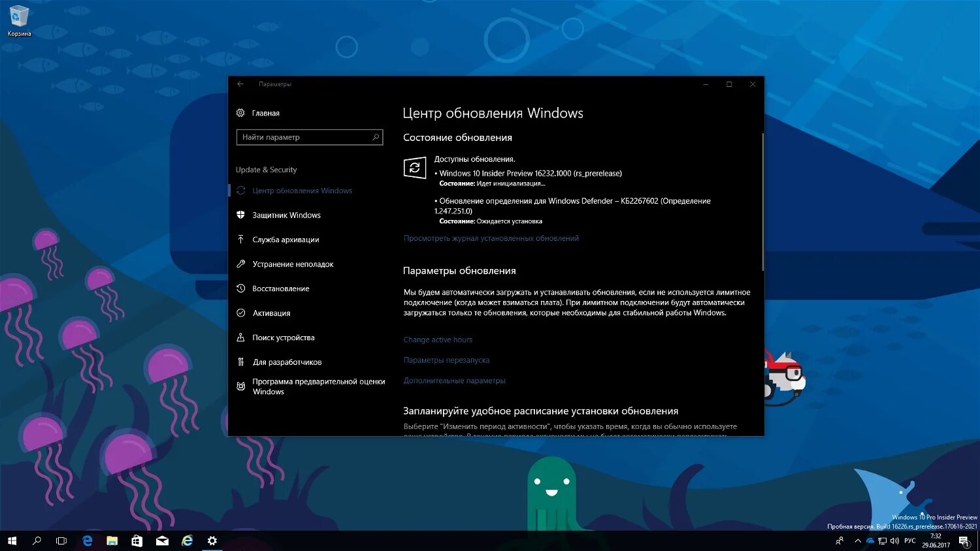Click the OneDrive cloud tray icon

[870, 541]
